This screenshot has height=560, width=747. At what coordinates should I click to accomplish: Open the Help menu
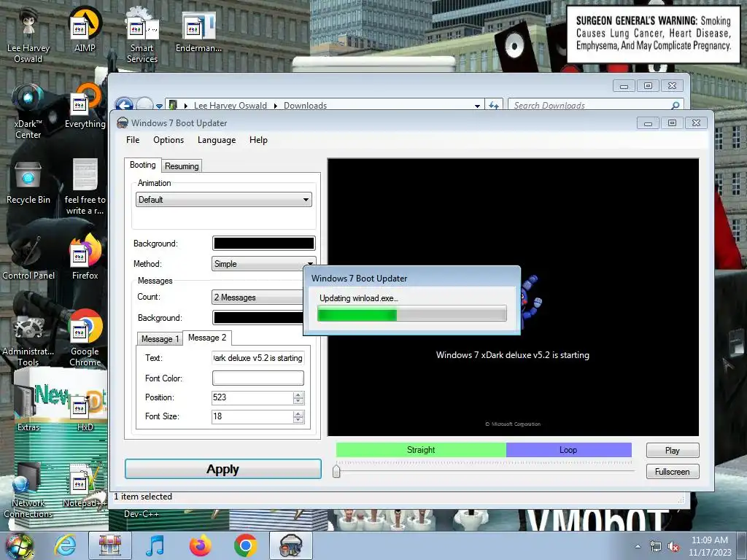[x=258, y=140]
